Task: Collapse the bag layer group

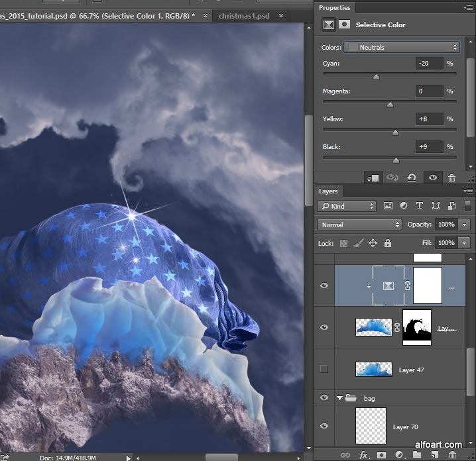Action: [x=341, y=398]
